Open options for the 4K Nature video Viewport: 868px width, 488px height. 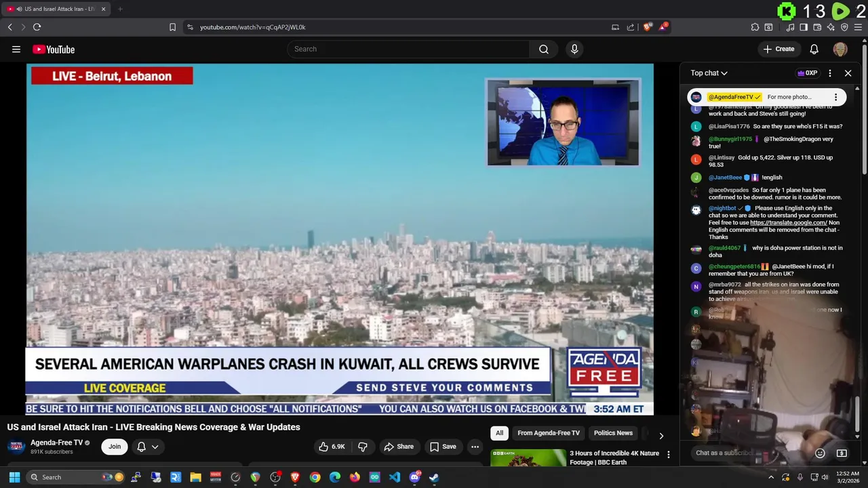click(x=668, y=455)
